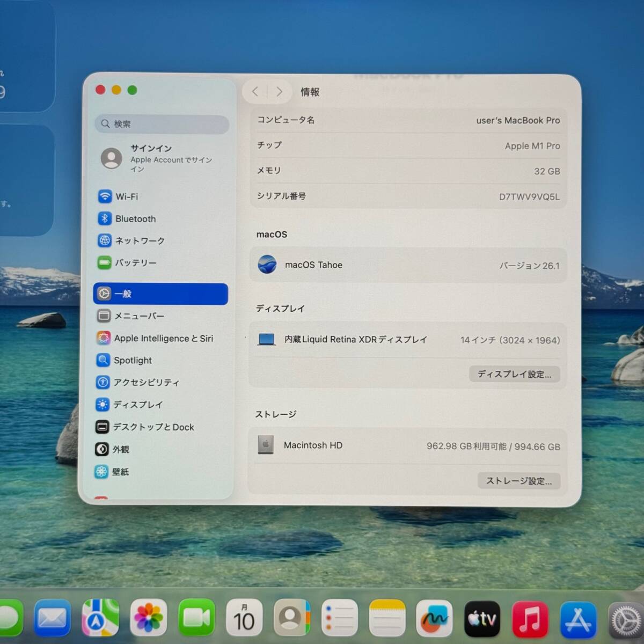Click the ディスプレイ設定... button
The width and height of the screenshot is (644, 644).
[514, 374]
